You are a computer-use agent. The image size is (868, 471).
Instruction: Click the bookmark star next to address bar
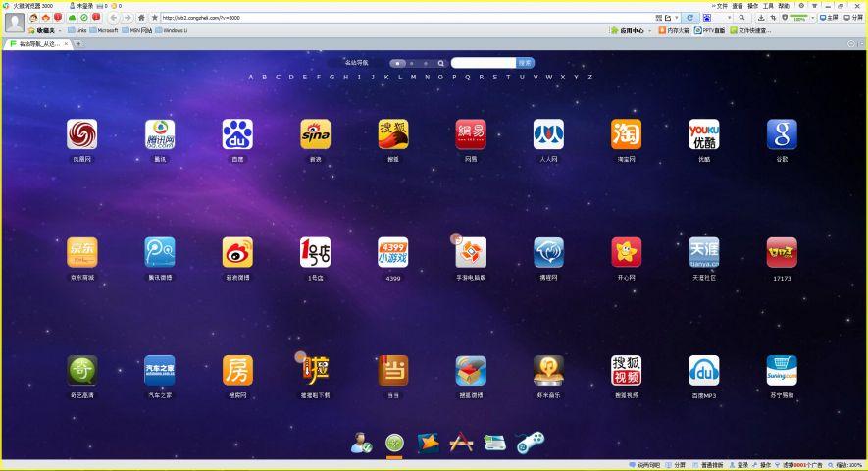point(155,18)
